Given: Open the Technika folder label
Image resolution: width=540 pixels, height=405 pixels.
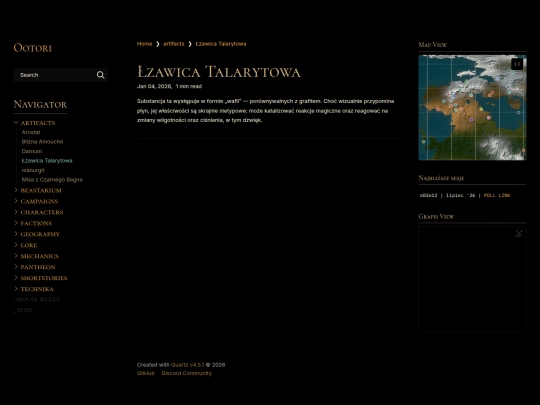Looking at the screenshot, I should click(37, 289).
